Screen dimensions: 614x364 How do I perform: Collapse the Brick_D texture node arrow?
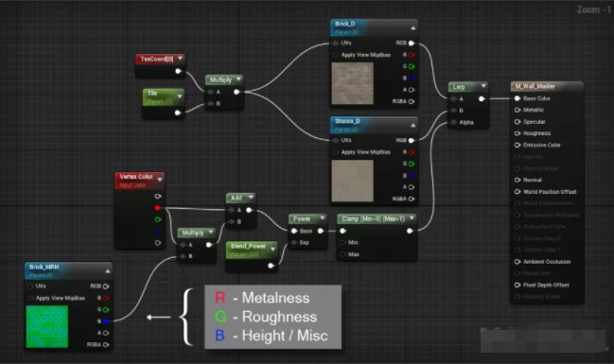click(x=412, y=28)
